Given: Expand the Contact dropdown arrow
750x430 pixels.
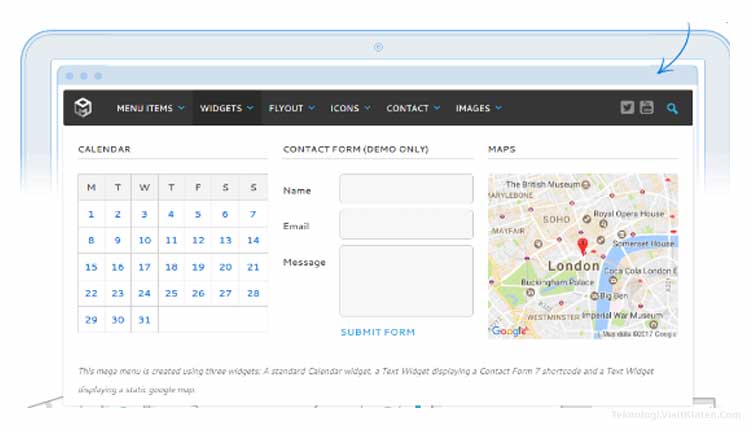Looking at the screenshot, I should [437, 108].
